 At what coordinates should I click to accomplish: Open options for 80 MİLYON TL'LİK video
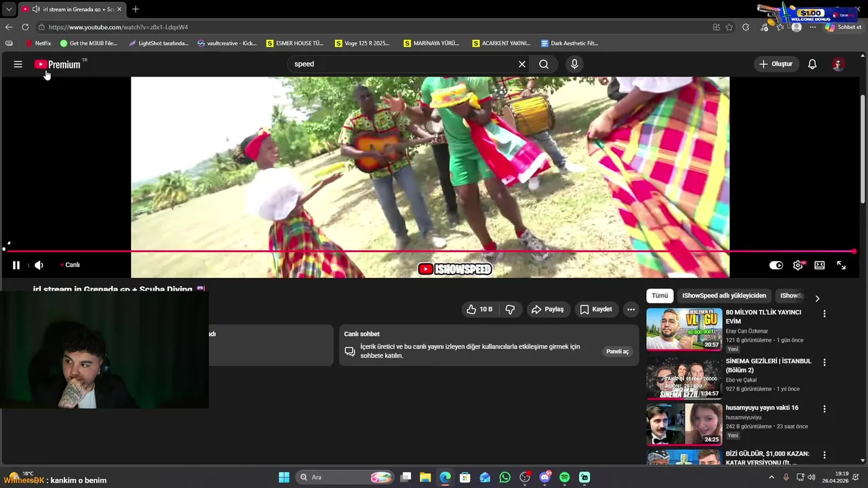point(825,314)
